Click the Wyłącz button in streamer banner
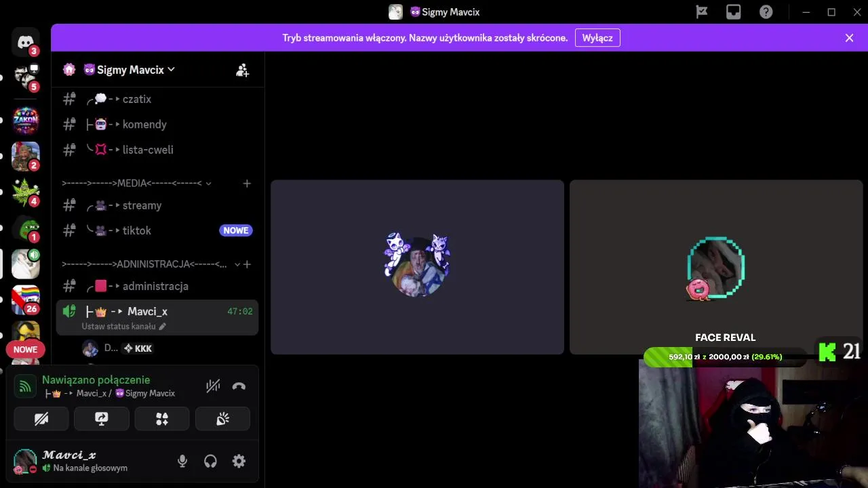Screen dimensions: 868x488 coord(597,38)
